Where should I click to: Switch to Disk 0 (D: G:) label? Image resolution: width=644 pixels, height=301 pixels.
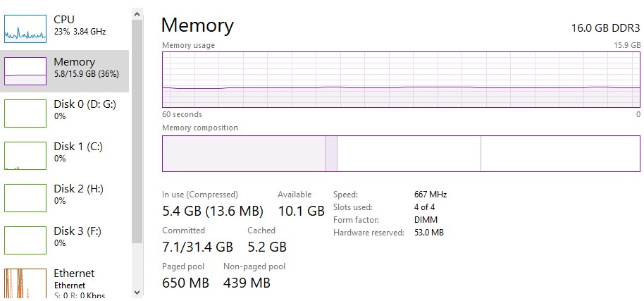click(85, 104)
